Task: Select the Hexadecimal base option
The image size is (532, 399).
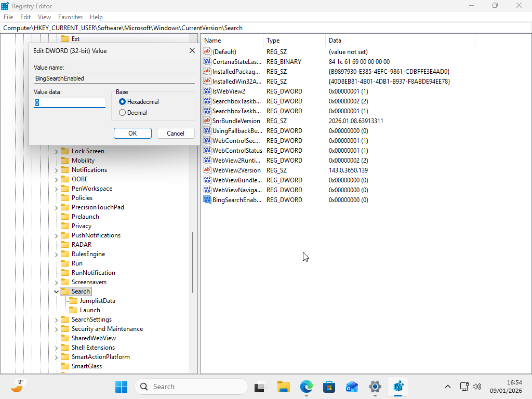Action: pos(122,102)
